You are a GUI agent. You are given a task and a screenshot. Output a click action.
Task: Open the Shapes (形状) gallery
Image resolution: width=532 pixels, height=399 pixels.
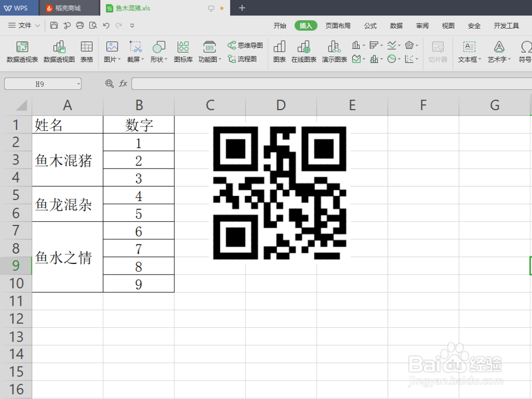click(159, 52)
